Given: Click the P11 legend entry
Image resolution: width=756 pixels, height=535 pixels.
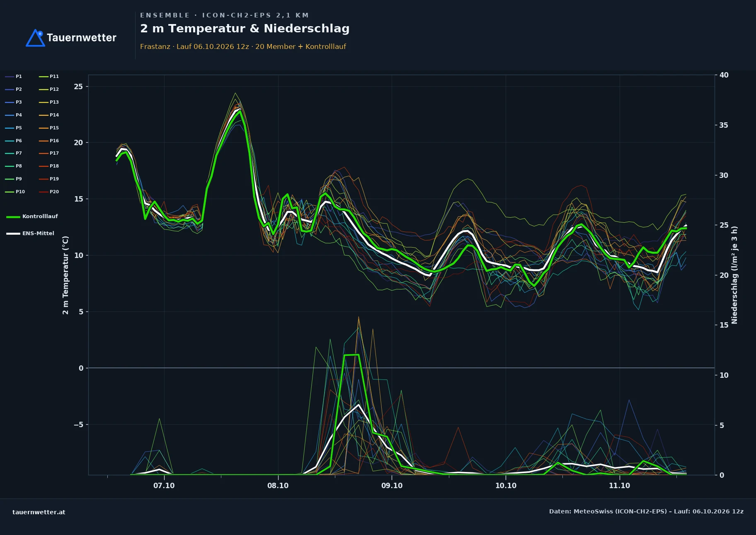Looking at the screenshot, I should 49,76.
